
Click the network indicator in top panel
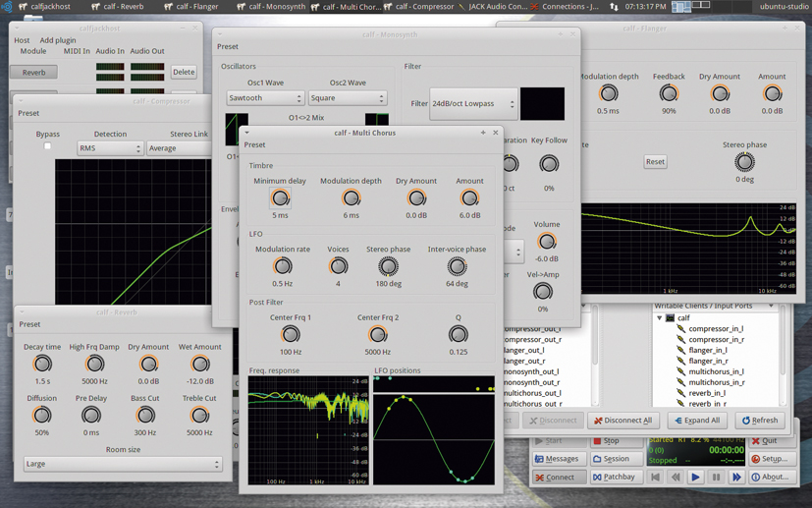point(614,7)
